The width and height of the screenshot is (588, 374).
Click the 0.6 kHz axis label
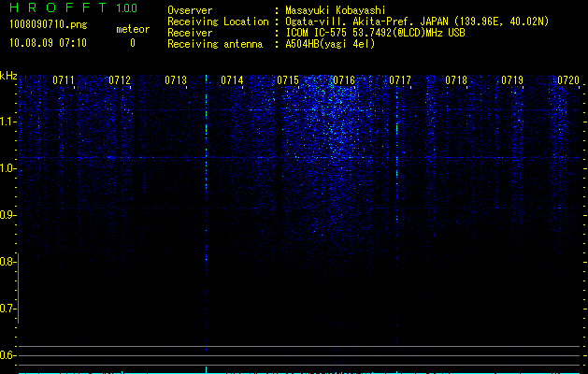pos(7,355)
